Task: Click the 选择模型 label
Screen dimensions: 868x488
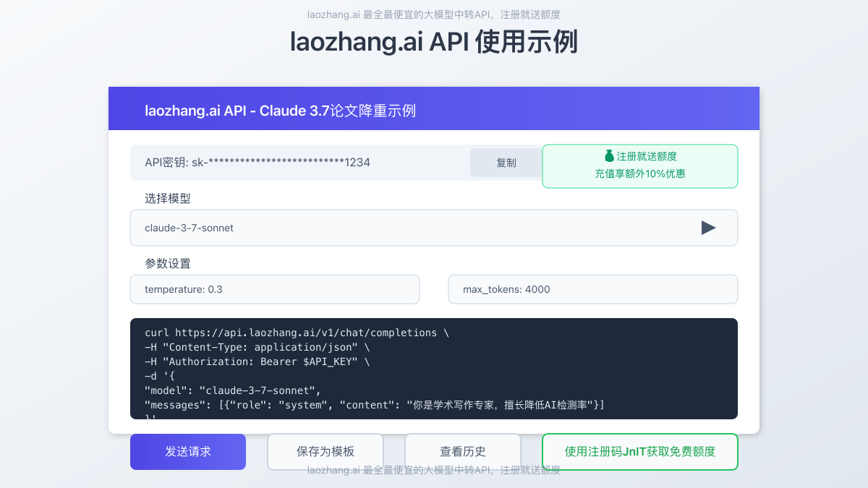Action: point(168,198)
